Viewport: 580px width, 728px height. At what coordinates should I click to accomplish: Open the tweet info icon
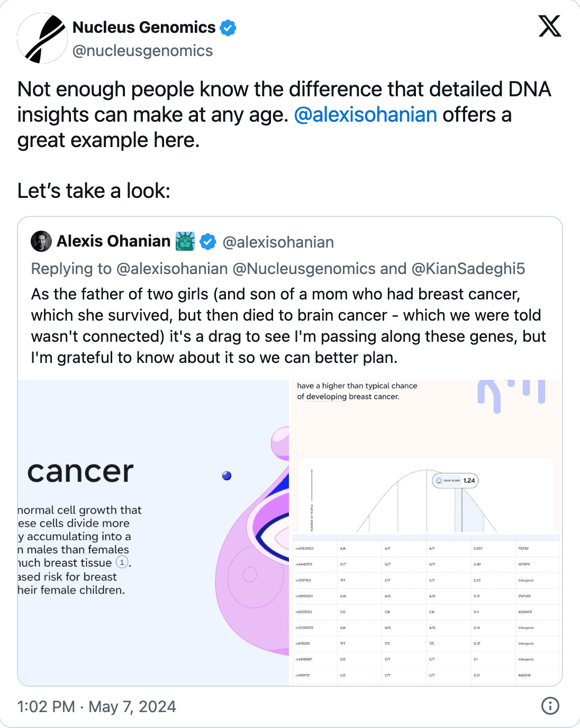[550, 706]
